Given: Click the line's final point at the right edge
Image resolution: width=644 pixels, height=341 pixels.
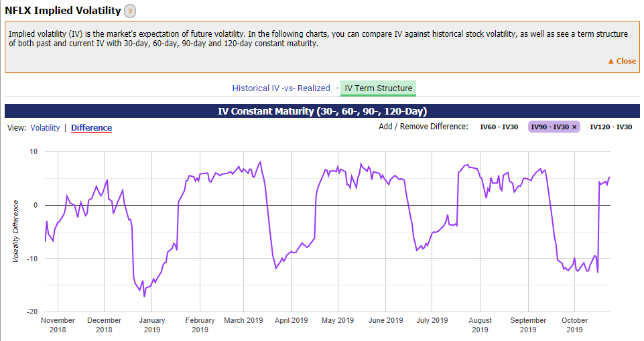Looking at the screenshot, I should [x=609, y=178].
